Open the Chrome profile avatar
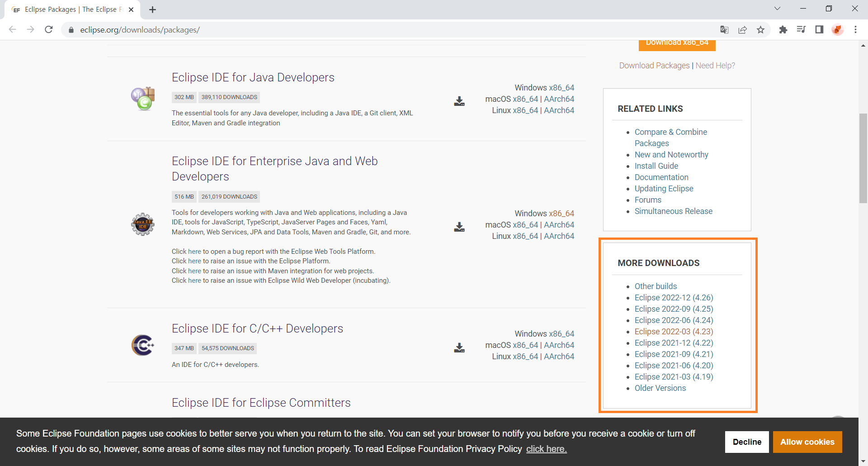Image resolution: width=868 pixels, height=466 pixels. 837,29
